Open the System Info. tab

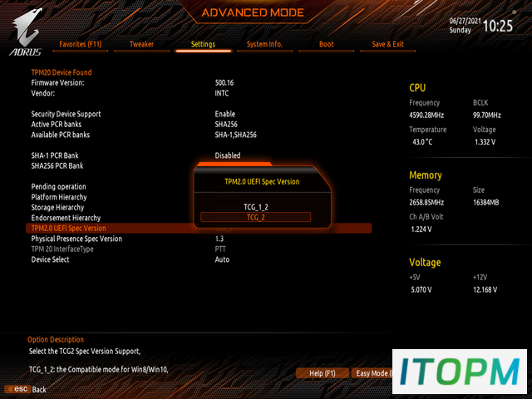pos(264,44)
